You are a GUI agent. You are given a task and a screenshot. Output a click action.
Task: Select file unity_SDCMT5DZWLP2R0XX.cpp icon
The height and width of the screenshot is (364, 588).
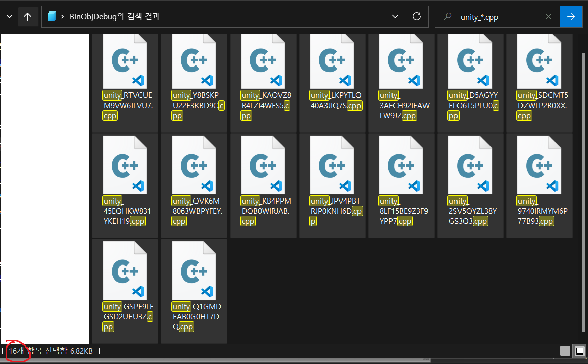click(x=539, y=61)
